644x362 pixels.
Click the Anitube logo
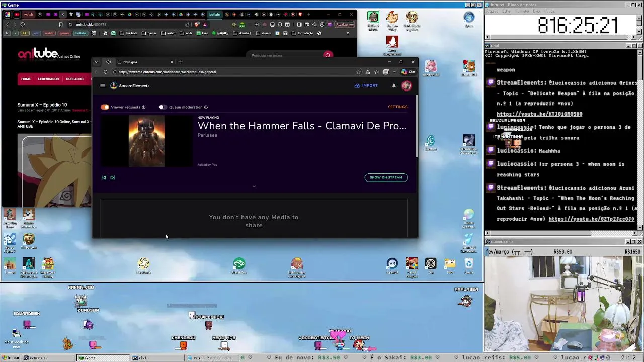tap(49, 54)
